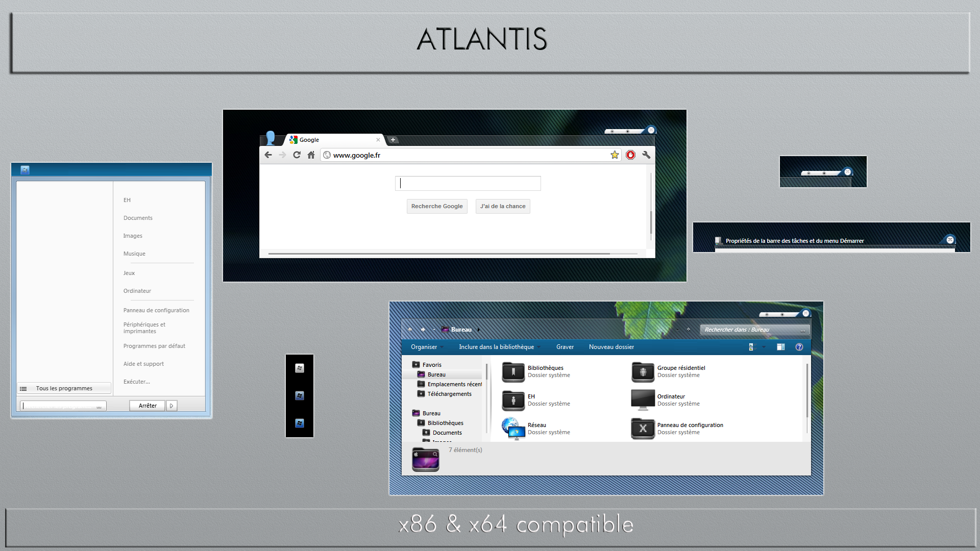This screenshot has width=980, height=551.
Task: Click the J'ai de la chance button
Action: pos(502,206)
